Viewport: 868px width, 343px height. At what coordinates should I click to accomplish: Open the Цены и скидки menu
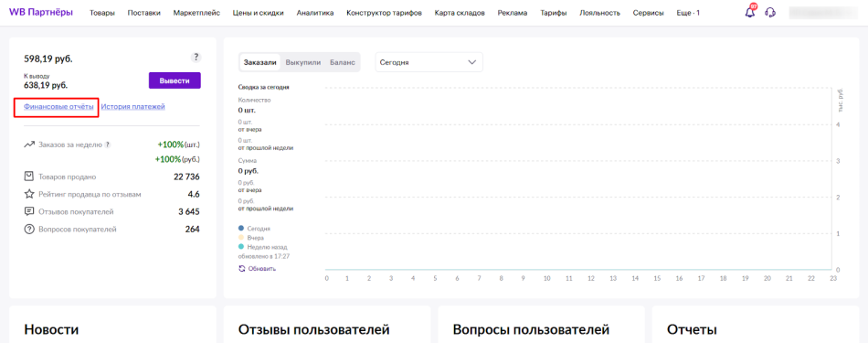coord(259,13)
